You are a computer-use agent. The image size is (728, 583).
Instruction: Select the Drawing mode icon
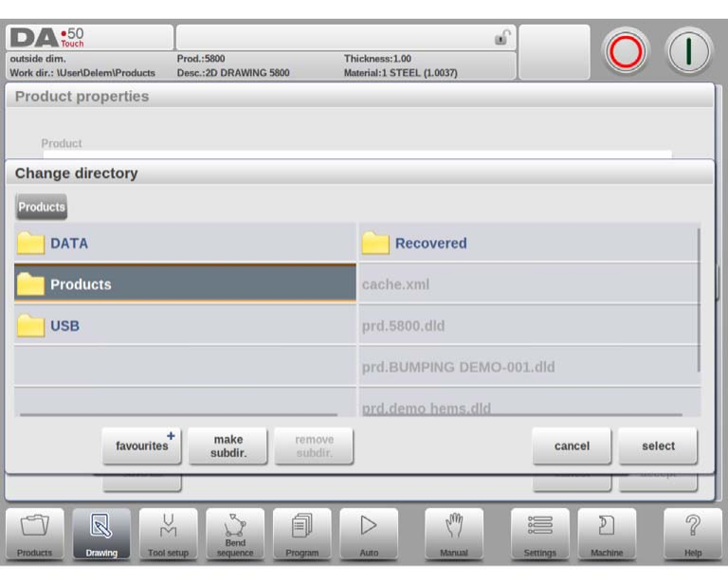[x=101, y=534]
